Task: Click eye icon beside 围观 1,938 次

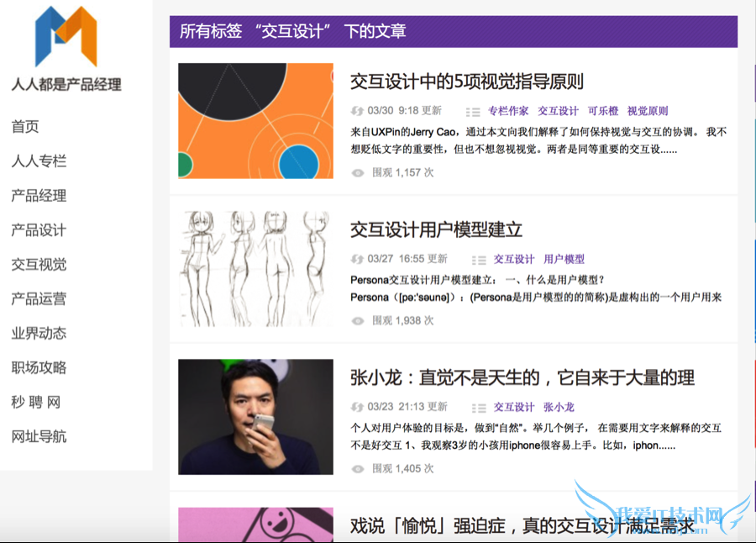Action: [x=358, y=320]
